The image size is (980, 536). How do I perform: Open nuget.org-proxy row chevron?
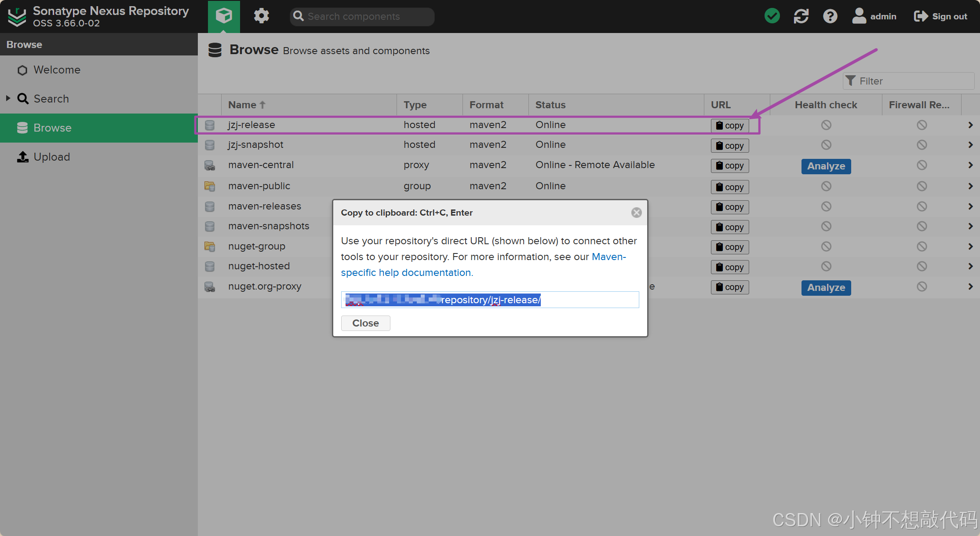pos(970,286)
